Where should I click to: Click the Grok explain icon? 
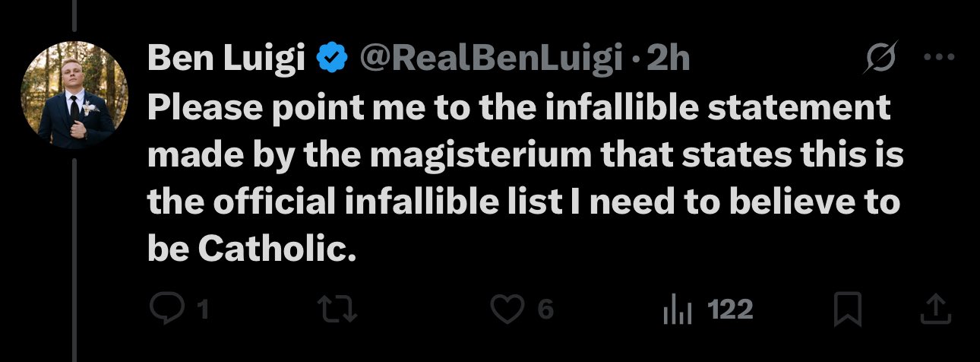[880, 59]
